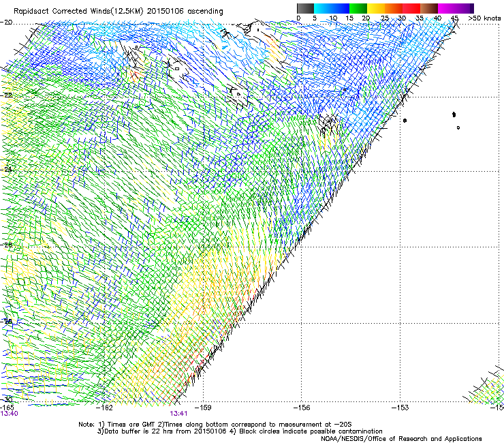Click the note line "Times are GMT"
The image size is (504, 443).
click(129, 425)
